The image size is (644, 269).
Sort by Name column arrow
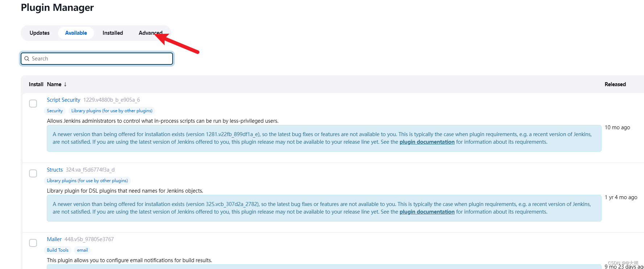(65, 84)
